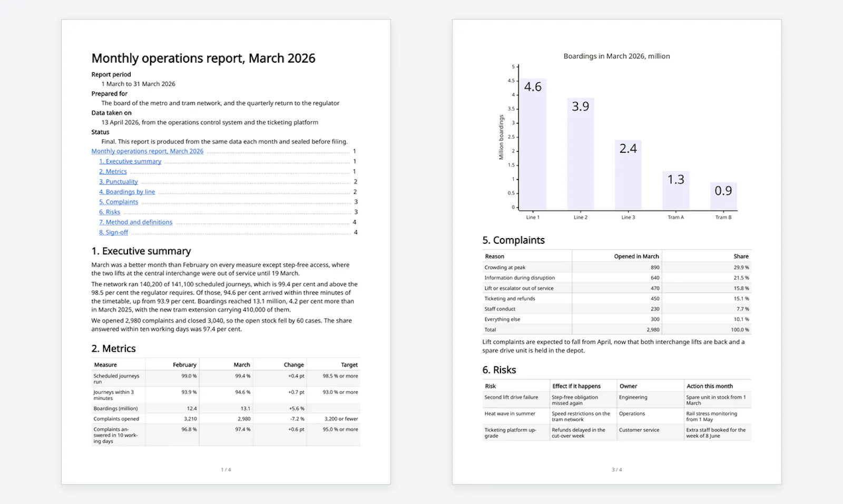Click the Line 1 bar labelled 4.6
Viewport: 843px width, 504px height.
click(x=533, y=144)
